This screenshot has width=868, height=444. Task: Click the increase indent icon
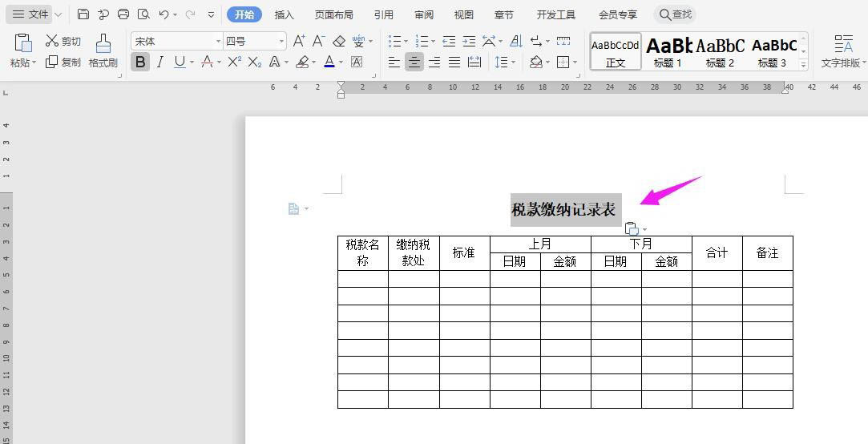469,41
